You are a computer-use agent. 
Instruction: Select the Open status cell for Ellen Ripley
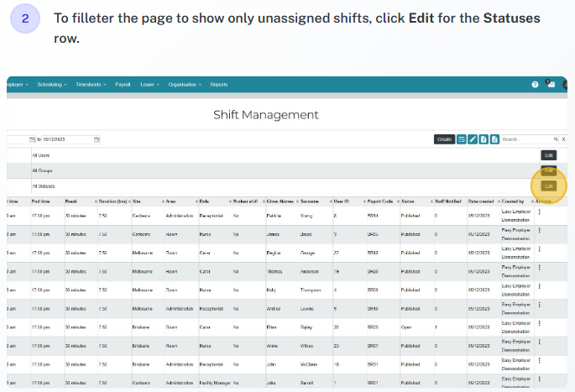pos(406,327)
